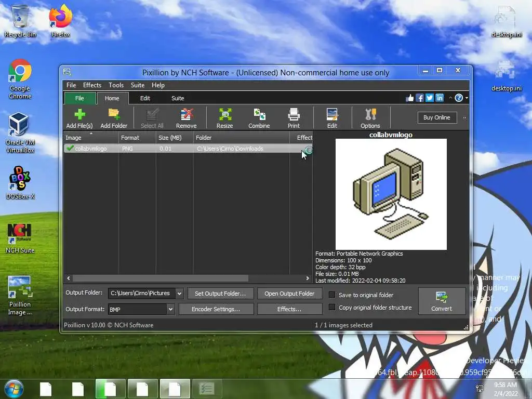The width and height of the screenshot is (532, 399).
Task: Click the Add File(s) toolbar icon
Action: pyautogui.click(x=79, y=118)
